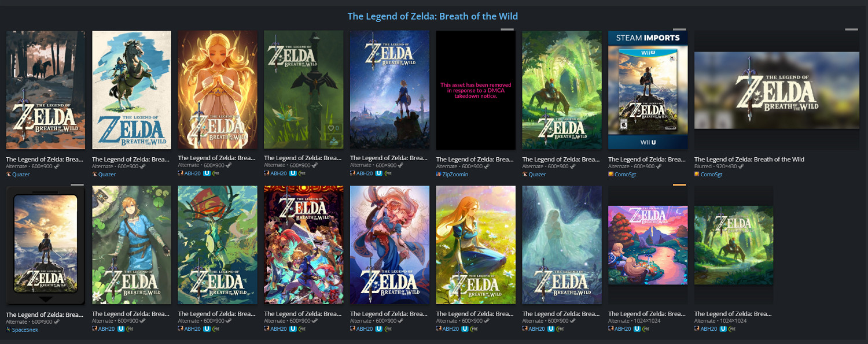Select the square pink river sunset artwork
Screen dimensions: 868x344
[648, 245]
